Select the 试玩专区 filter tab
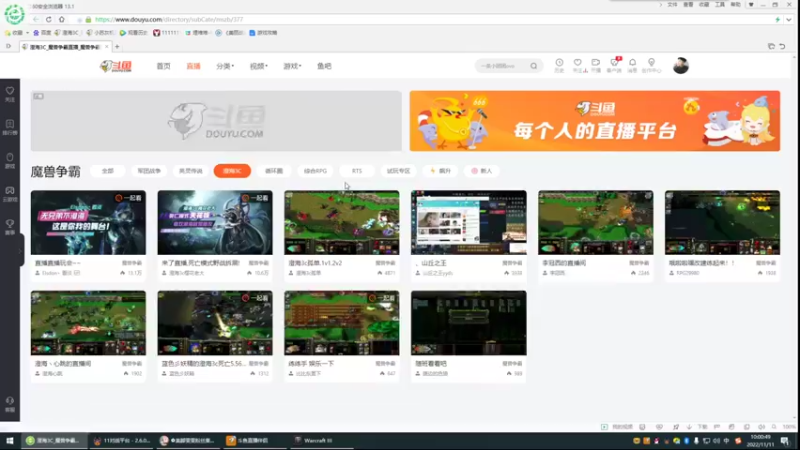Screen dimensions: 800x450 398,171
